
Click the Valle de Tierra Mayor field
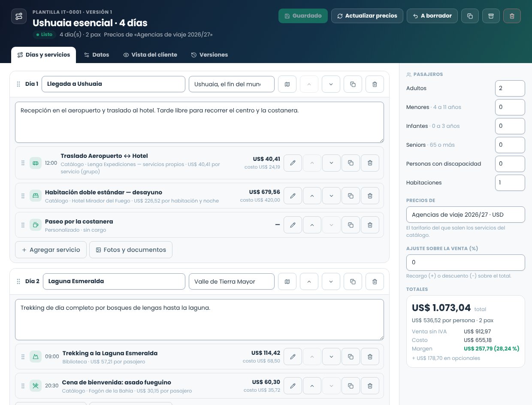(x=232, y=281)
